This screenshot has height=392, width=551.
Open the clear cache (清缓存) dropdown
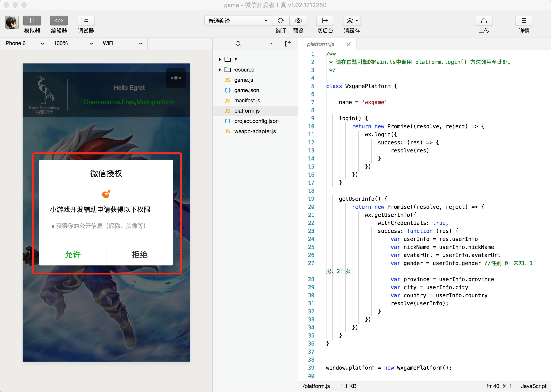click(352, 21)
